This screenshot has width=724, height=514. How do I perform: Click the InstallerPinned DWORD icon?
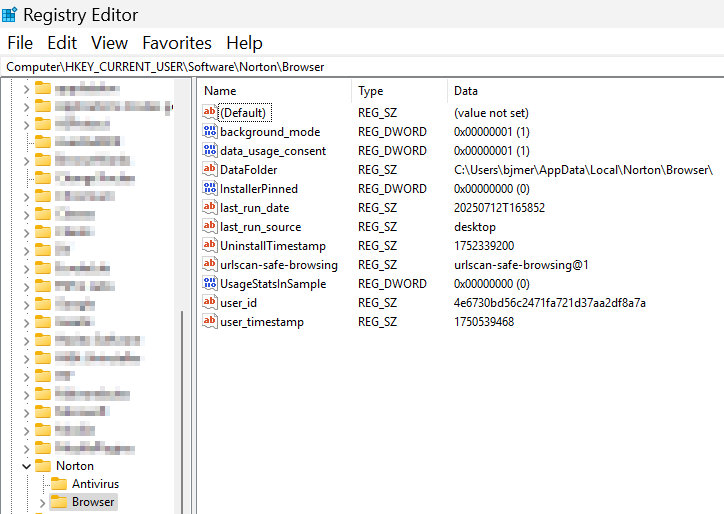(x=210, y=189)
